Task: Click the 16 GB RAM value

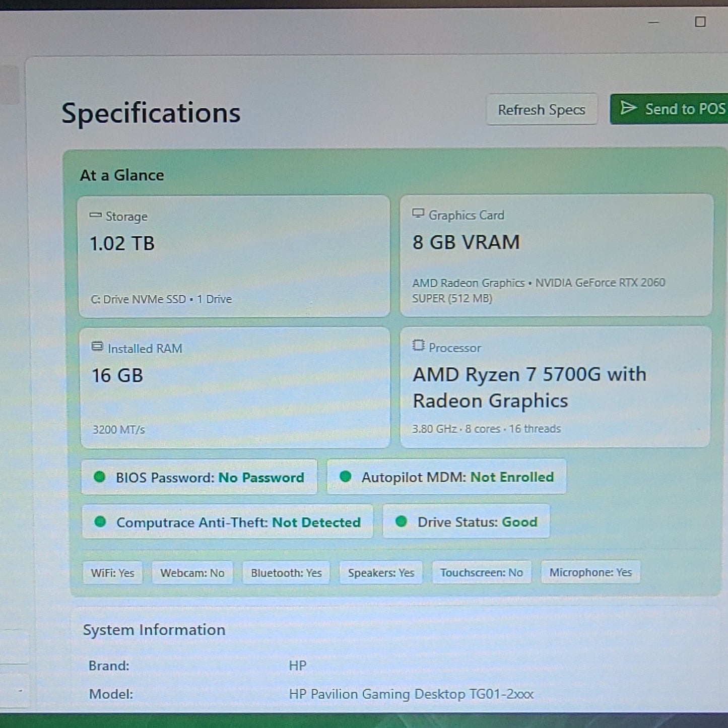Action: 117,376
